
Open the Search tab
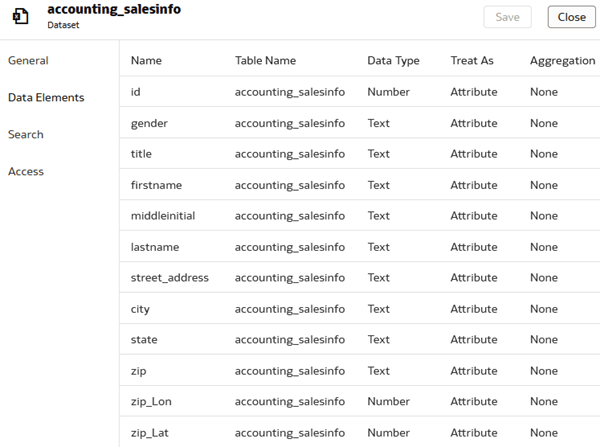pos(26,134)
